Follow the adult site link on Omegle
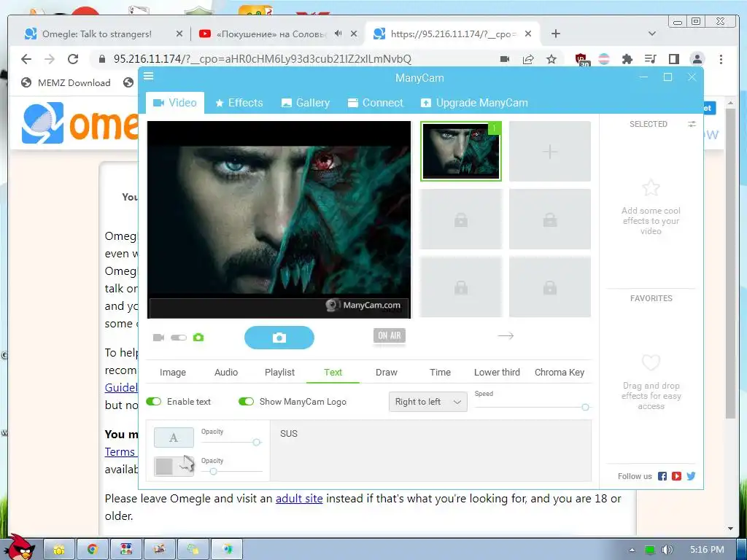Image resolution: width=747 pixels, height=560 pixels. (x=299, y=499)
